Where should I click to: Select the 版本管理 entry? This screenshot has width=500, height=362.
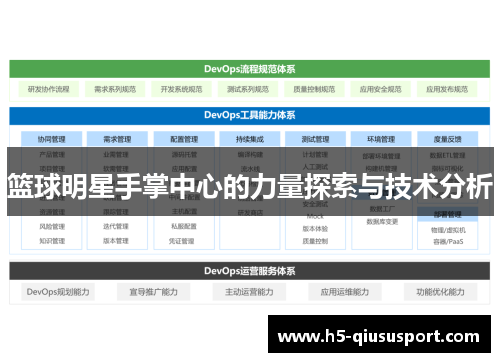coord(116,241)
